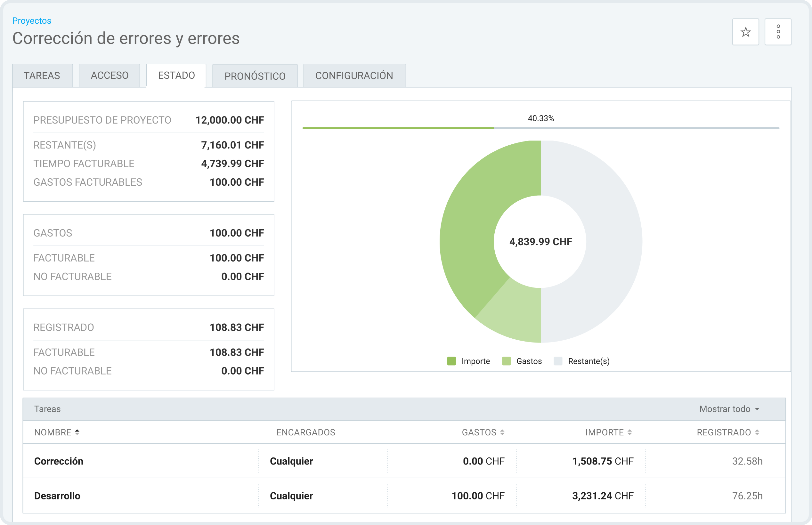812x525 pixels.
Task: Toggle the Restante(s) legend item
Action: click(558, 361)
